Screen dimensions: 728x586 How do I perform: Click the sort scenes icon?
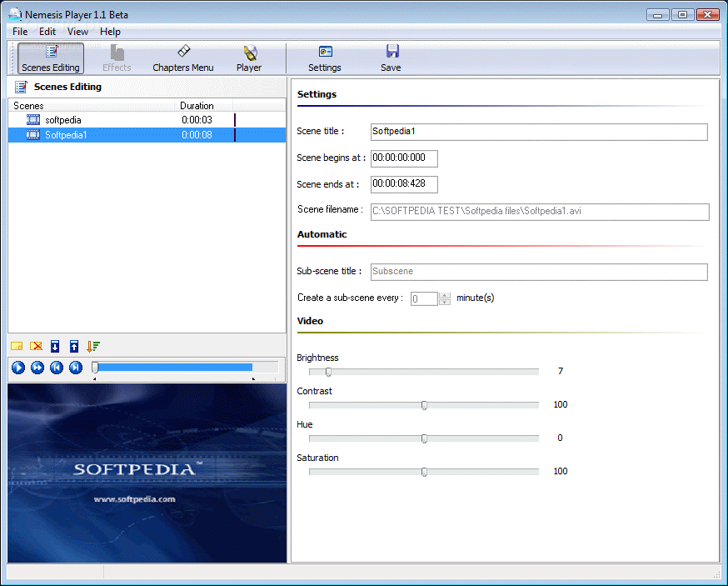coord(92,346)
